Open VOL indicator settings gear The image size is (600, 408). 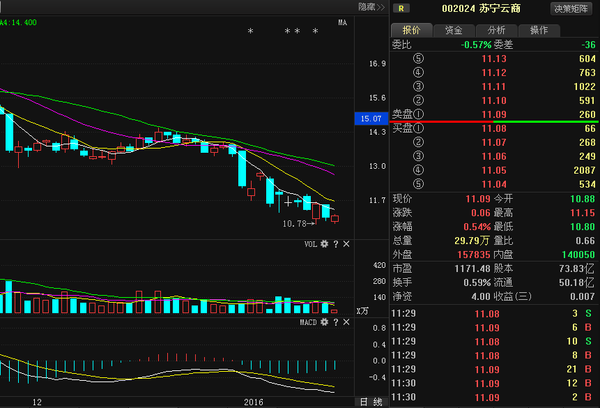click(x=324, y=244)
